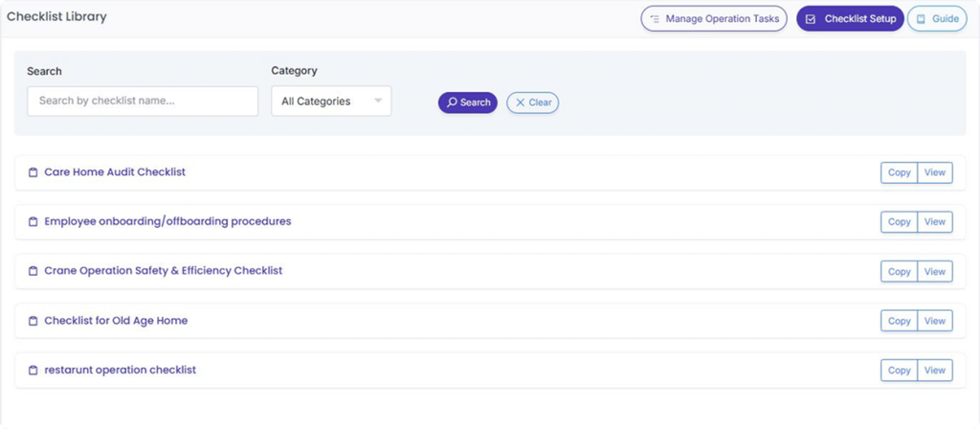Open the restarunt operation checklist title
Screen dimensions: 980x429
click(x=120, y=371)
